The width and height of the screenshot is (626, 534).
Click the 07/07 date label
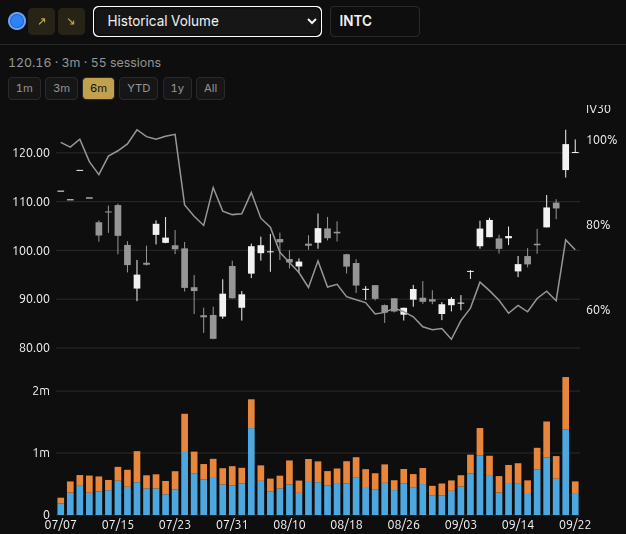60,524
